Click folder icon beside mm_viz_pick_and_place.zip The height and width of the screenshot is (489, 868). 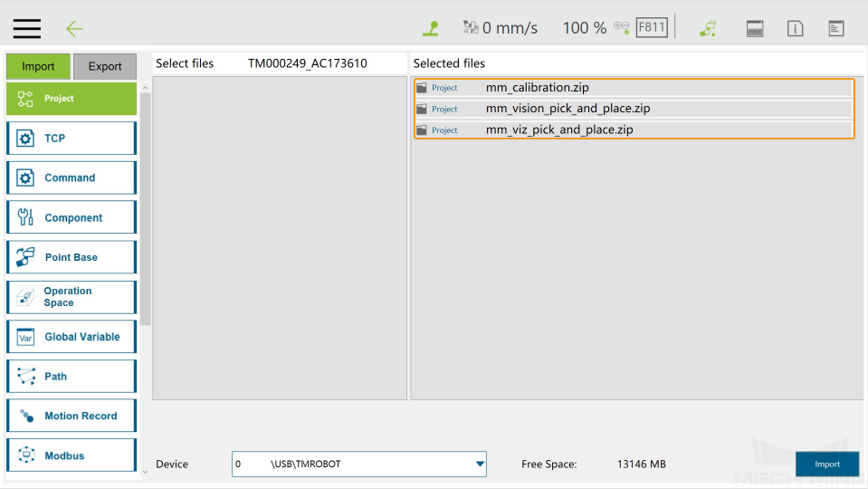(x=422, y=129)
